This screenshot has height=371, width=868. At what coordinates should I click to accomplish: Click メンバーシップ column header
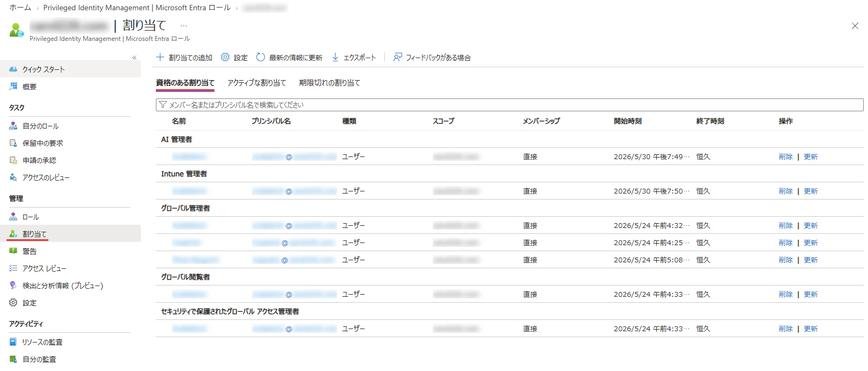[x=541, y=121]
